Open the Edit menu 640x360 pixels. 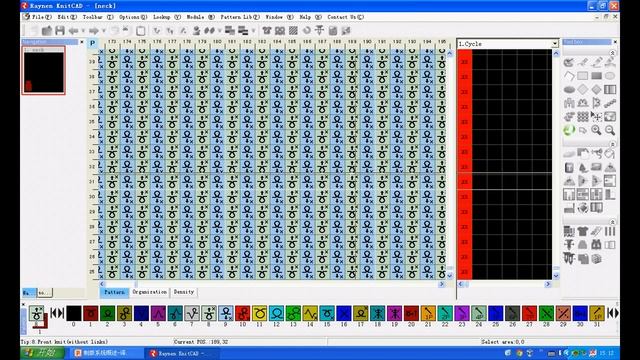click(x=67, y=17)
